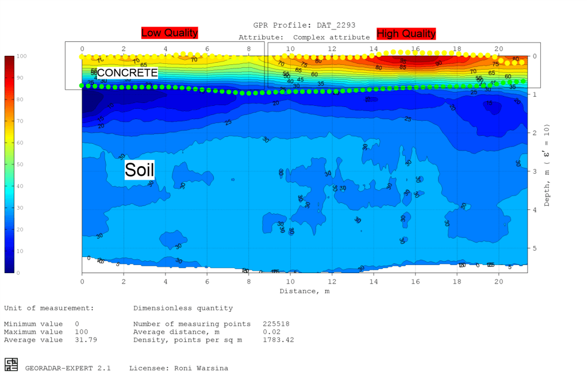The image size is (588, 376).
Task: Select the Soil text label
Action: pyautogui.click(x=140, y=170)
